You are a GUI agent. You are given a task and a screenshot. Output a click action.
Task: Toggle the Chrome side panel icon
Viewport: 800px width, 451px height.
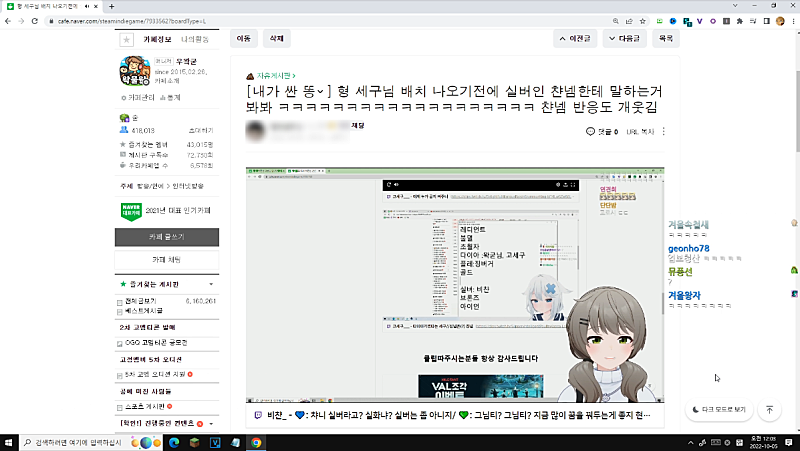(766, 21)
